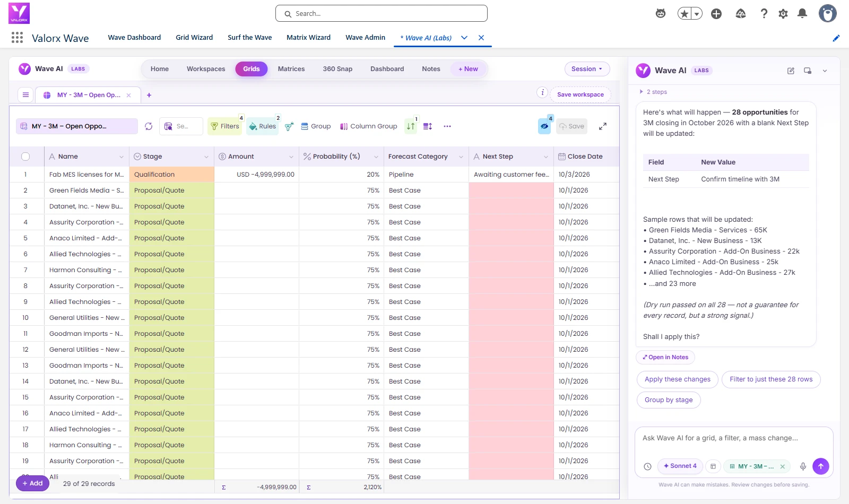The height and width of the screenshot is (504, 849).
Task: Open the Matrices section
Action: (x=291, y=69)
